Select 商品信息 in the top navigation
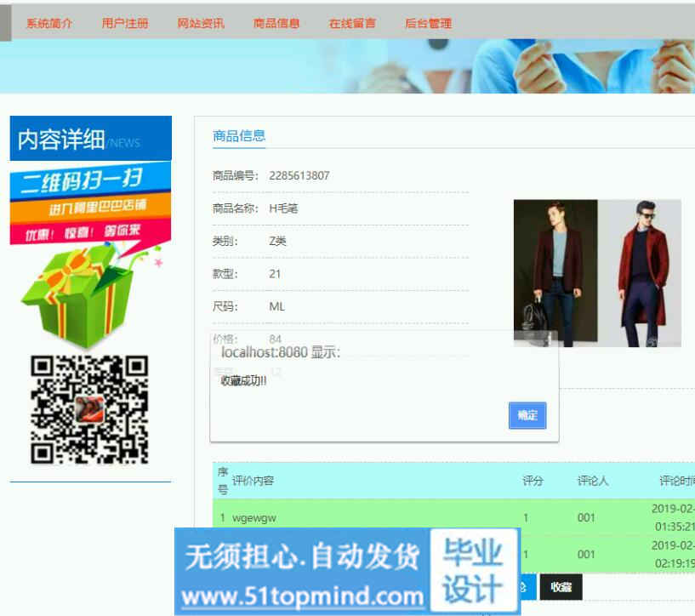The height and width of the screenshot is (616, 695). pos(276,23)
